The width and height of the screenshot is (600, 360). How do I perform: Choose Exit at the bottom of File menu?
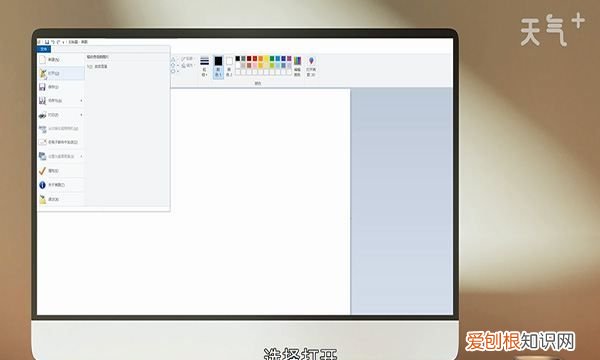coord(61,199)
